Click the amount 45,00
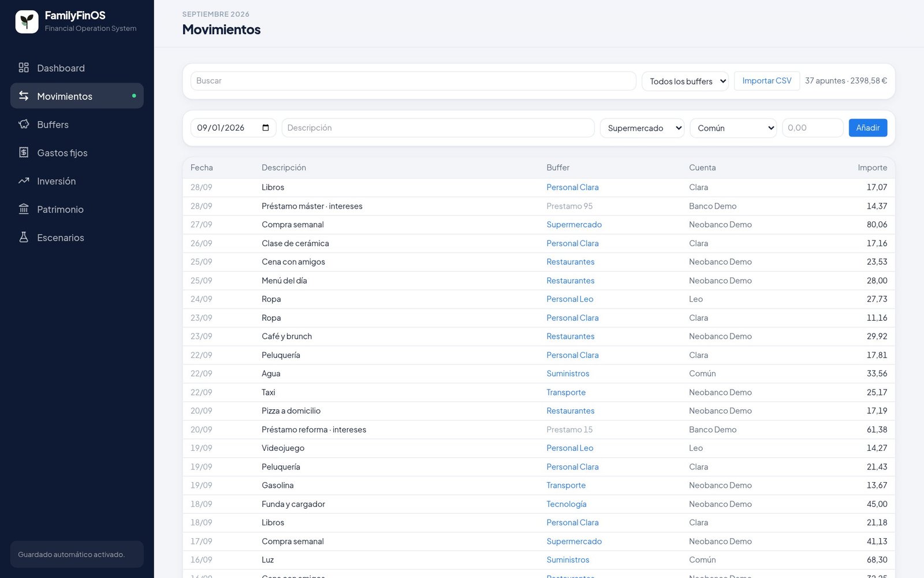Image resolution: width=924 pixels, height=578 pixels. click(877, 504)
